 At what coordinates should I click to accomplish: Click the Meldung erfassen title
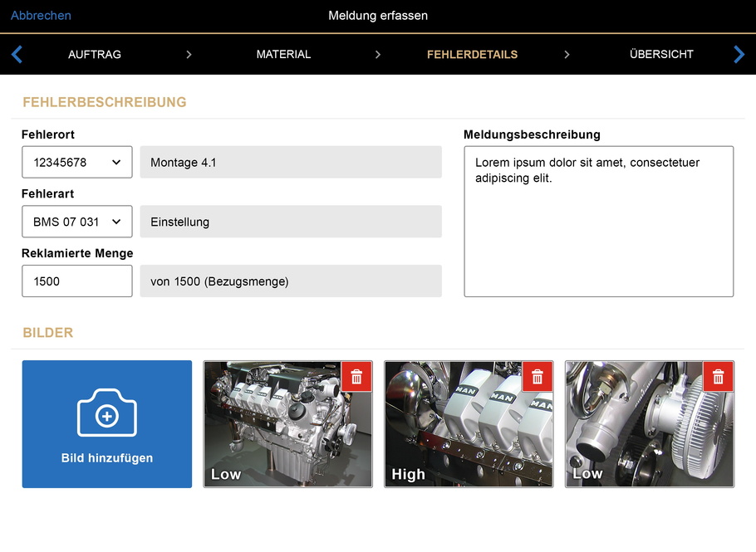(x=378, y=16)
